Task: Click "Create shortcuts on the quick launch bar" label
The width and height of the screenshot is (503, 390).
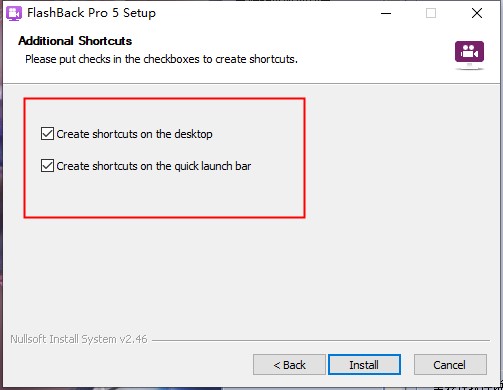Action: tap(154, 166)
